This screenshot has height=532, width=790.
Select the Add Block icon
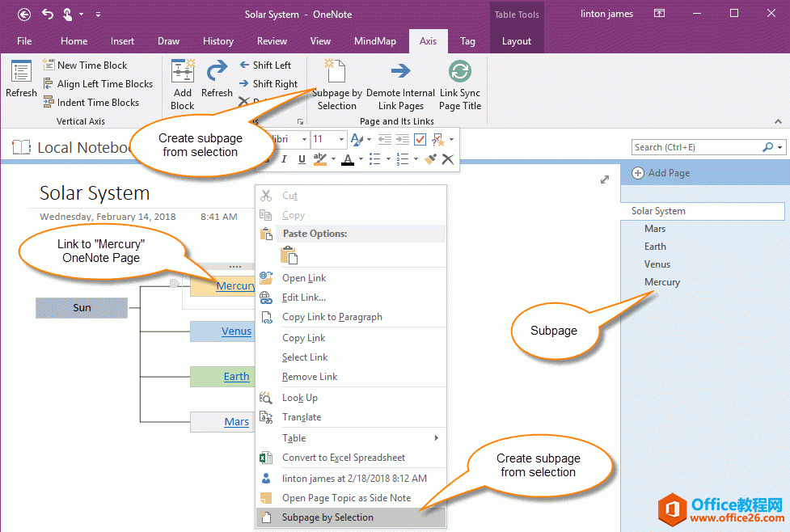click(181, 71)
